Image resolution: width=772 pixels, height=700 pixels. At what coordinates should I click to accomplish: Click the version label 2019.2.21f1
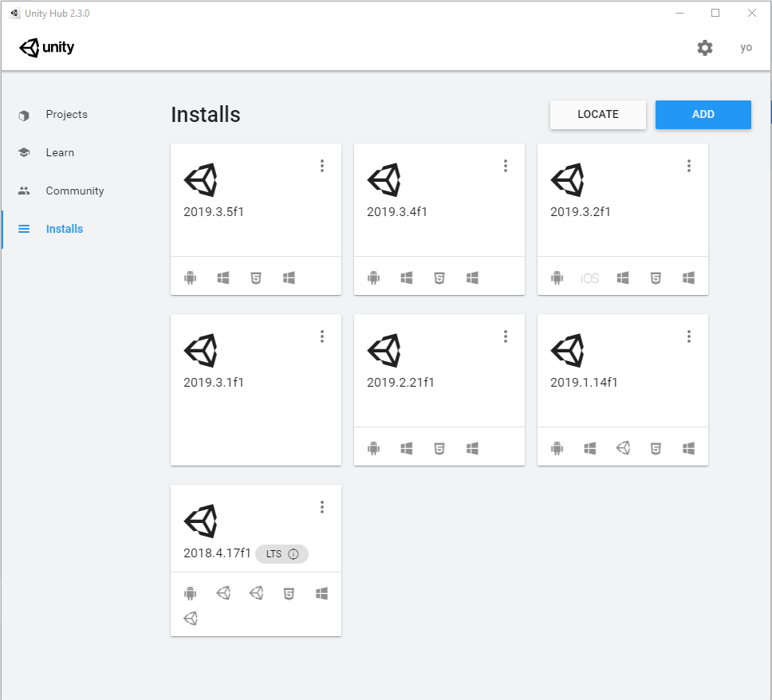400,383
